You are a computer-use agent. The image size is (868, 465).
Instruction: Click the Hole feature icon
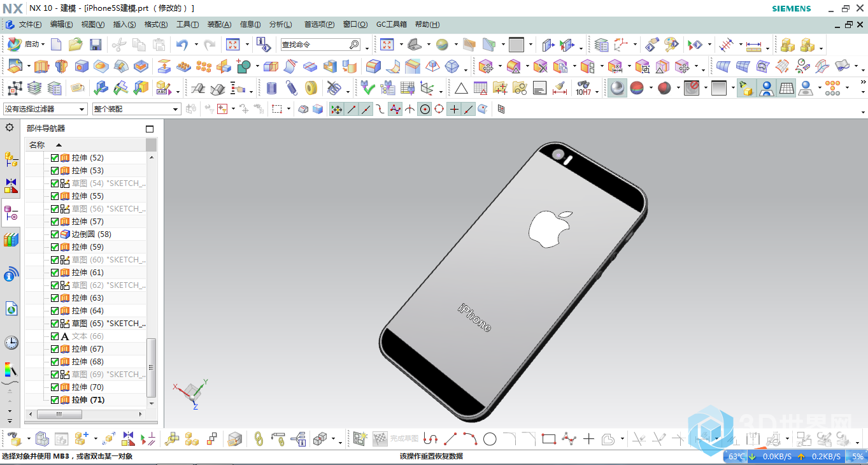[81, 66]
